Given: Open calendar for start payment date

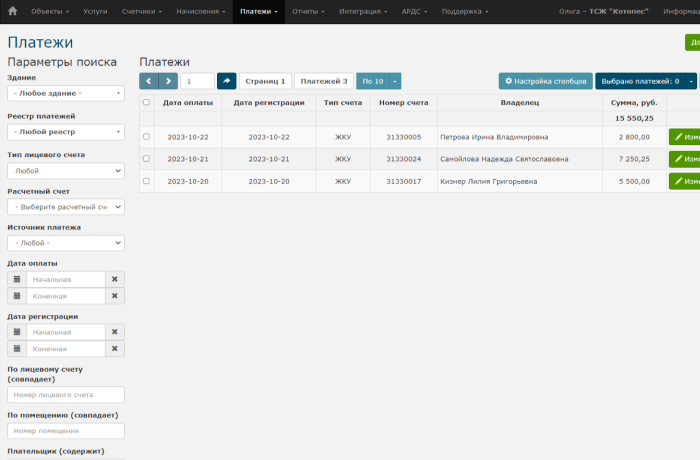Looking at the screenshot, I should coord(17,279).
